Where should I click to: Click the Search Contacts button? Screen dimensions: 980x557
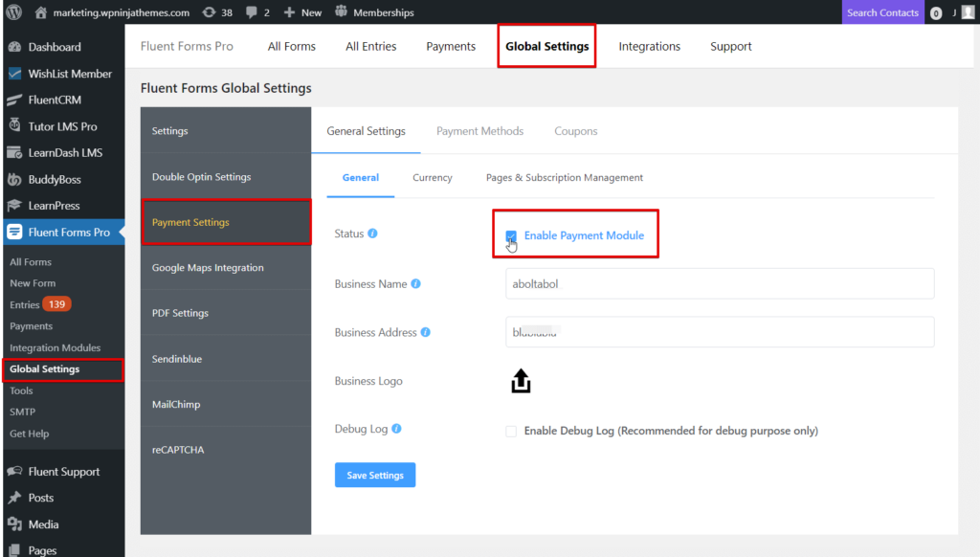(882, 12)
